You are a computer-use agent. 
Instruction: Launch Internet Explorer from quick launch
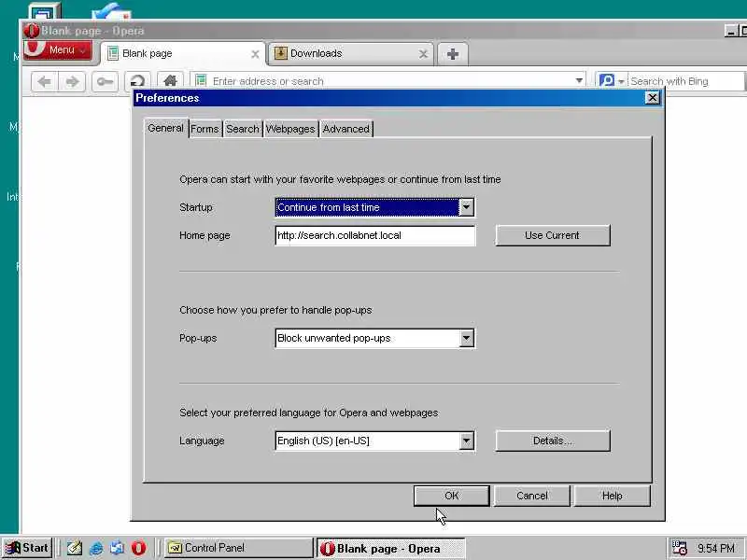point(96,548)
